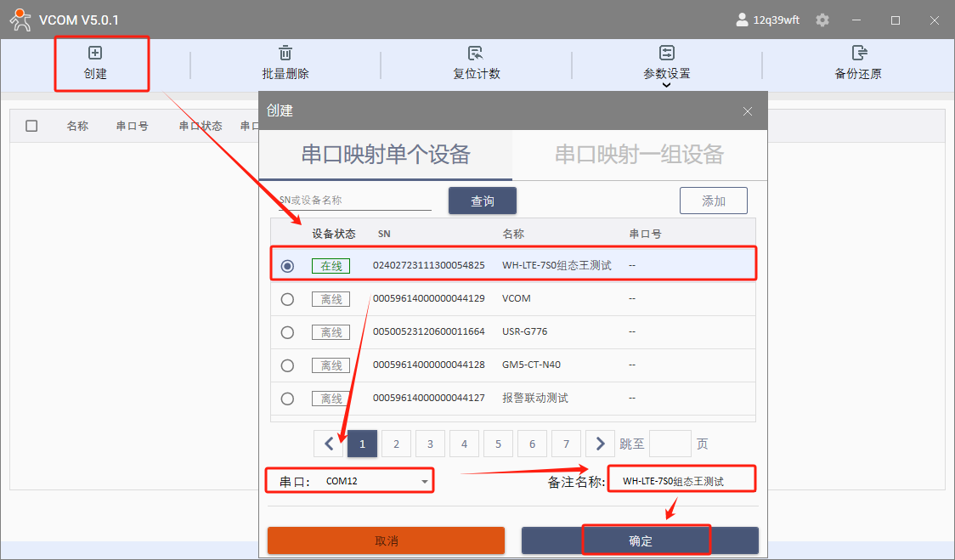Click the 创建 (Create) toolbar icon
955x560 pixels.
(95, 54)
